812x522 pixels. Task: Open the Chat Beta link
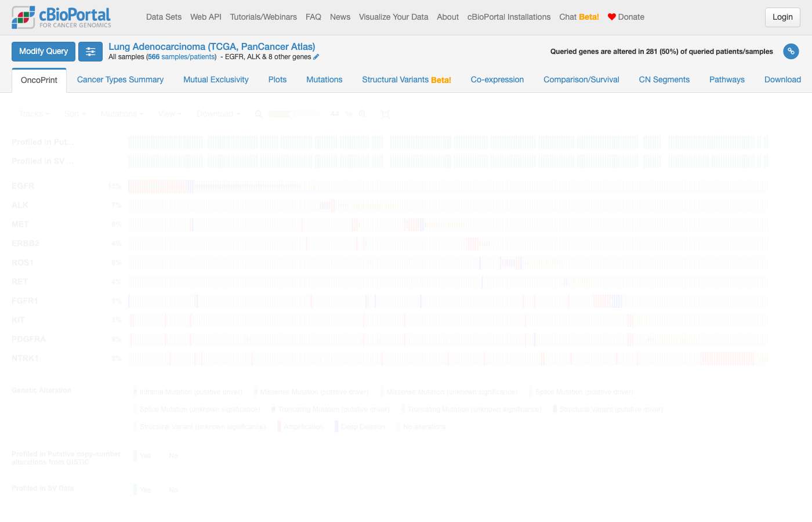pos(579,17)
